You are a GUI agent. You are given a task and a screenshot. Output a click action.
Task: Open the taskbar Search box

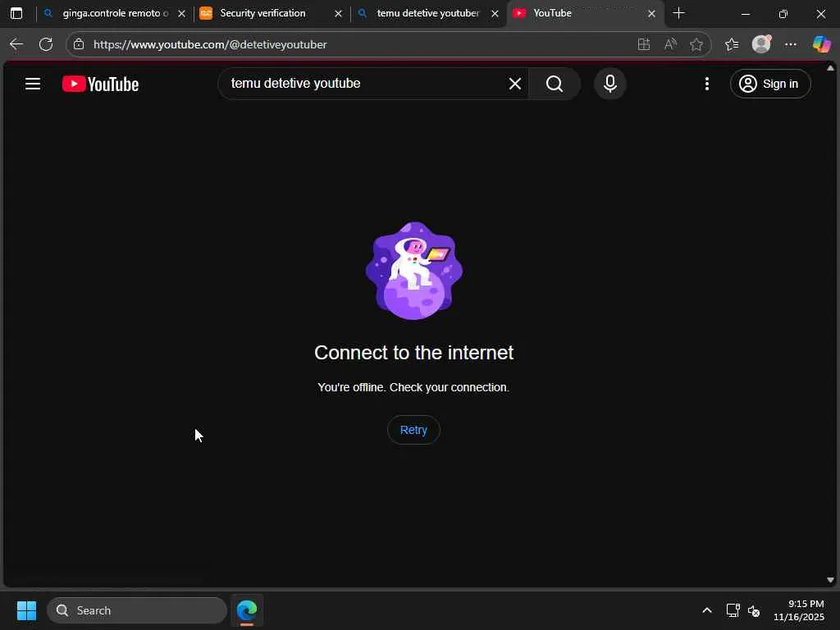(x=137, y=610)
